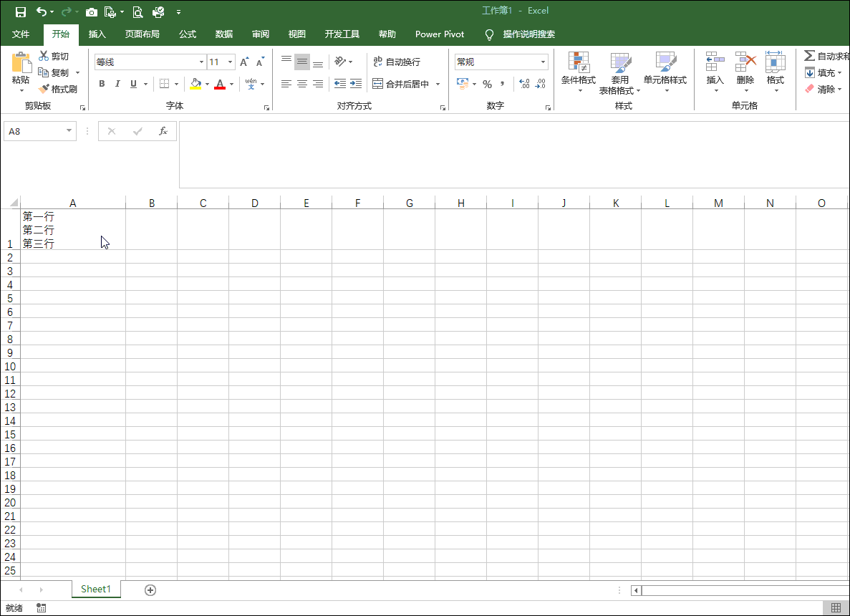Toggle Bold formatting
The width and height of the screenshot is (850, 616).
(102, 84)
